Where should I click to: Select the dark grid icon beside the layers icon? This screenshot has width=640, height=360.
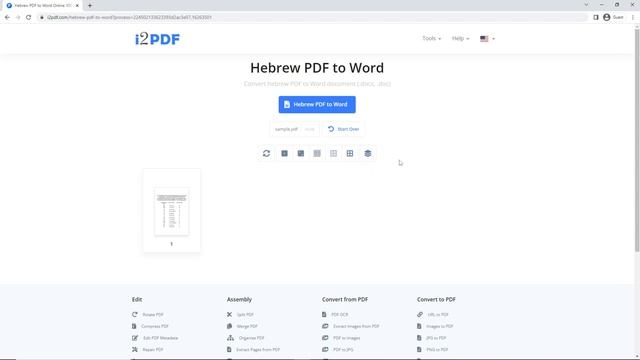[x=350, y=153]
